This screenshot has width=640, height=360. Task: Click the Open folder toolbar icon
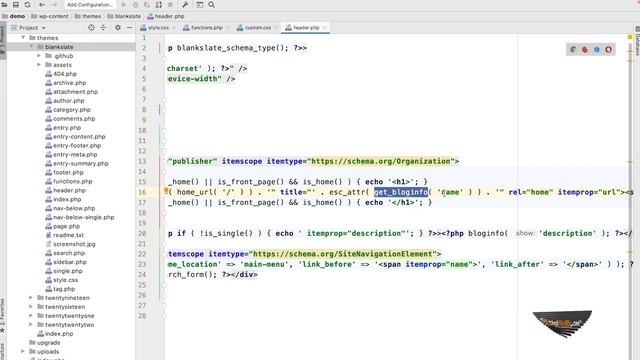[x=4, y=5]
